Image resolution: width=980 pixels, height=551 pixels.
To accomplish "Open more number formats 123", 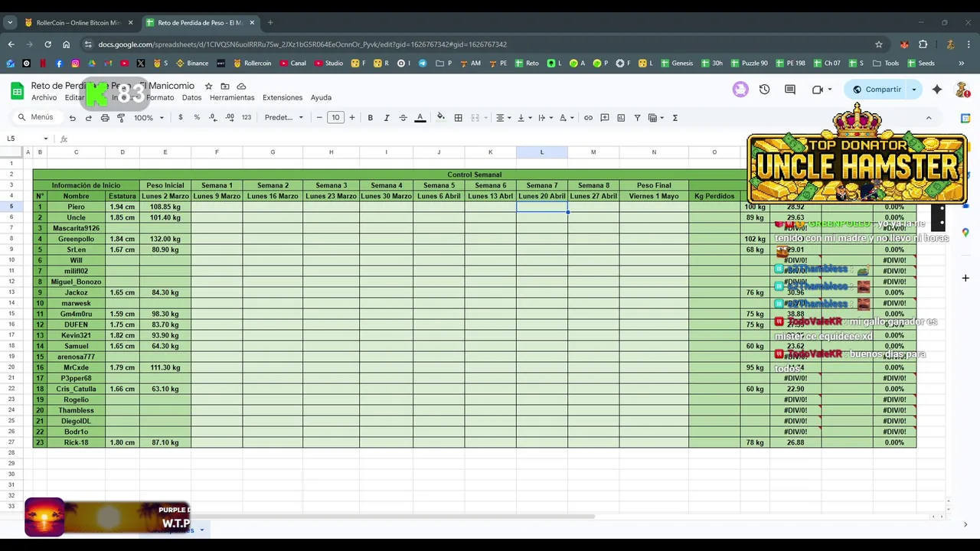I will coord(247,118).
